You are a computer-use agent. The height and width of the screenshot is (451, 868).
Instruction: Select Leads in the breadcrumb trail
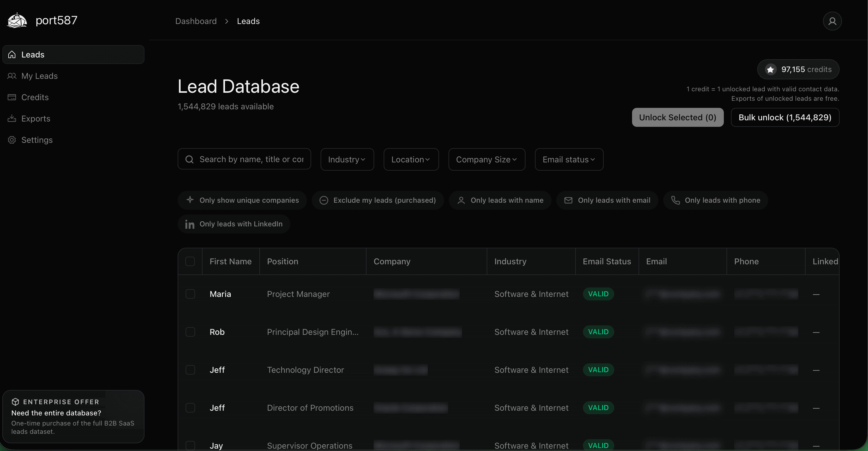point(248,21)
